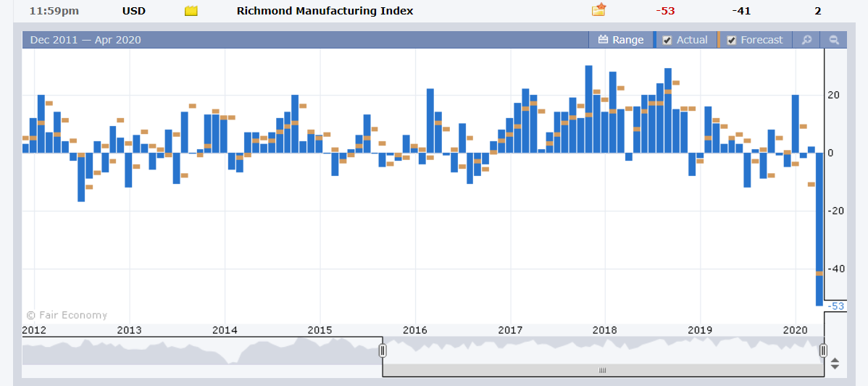Click the left range slider handle
This screenshot has width=868, height=386.
tap(383, 351)
